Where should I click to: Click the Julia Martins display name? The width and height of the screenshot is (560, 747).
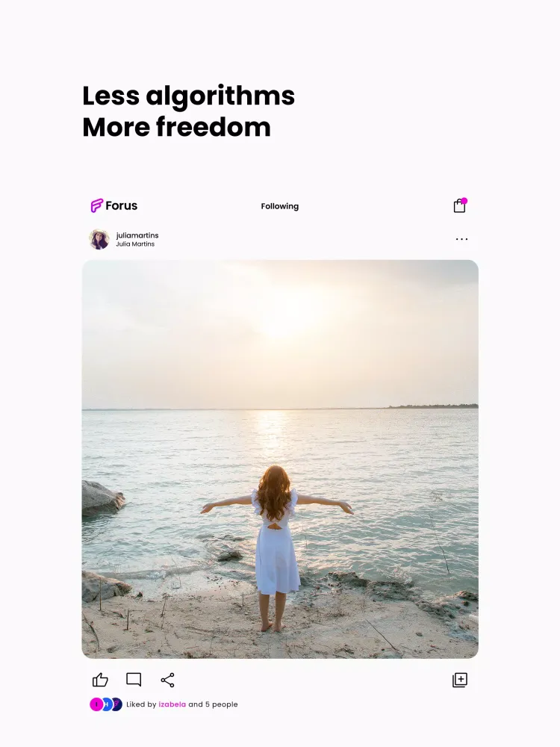pyautogui.click(x=135, y=244)
